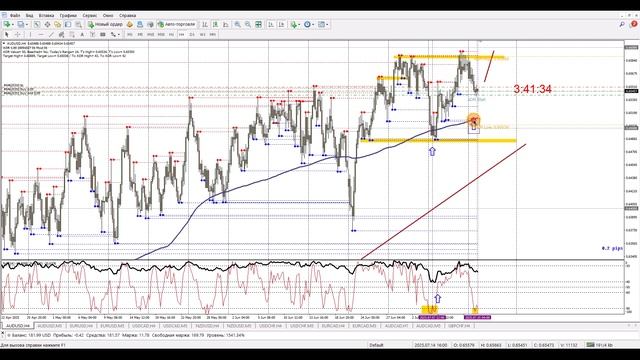Switch timeframe to M30
The height and width of the screenshot is (360, 640).
(161, 35)
